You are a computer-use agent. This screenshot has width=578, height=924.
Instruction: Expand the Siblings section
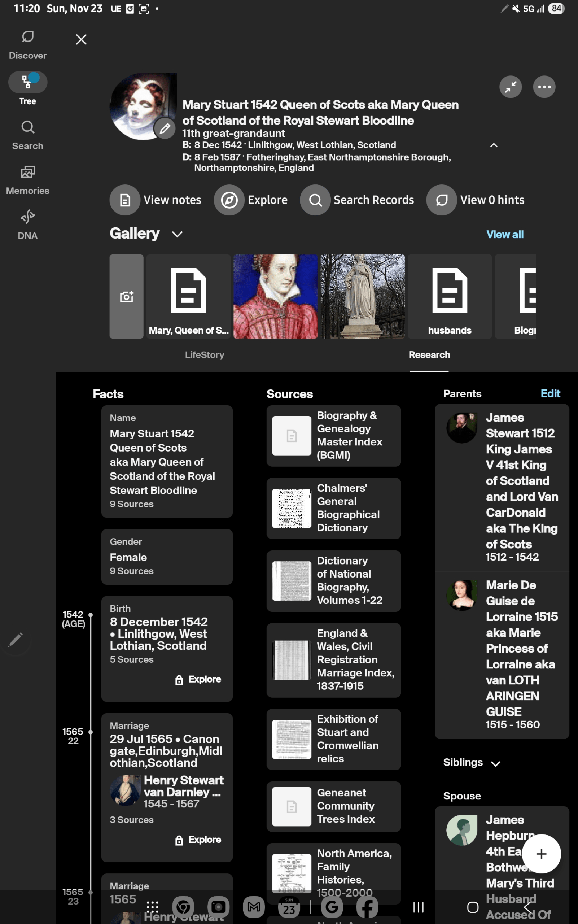(495, 764)
